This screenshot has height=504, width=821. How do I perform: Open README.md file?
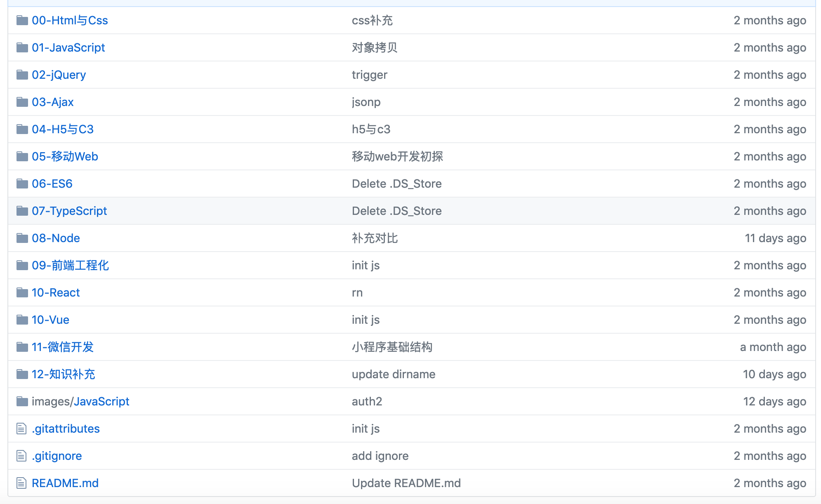pos(65,483)
